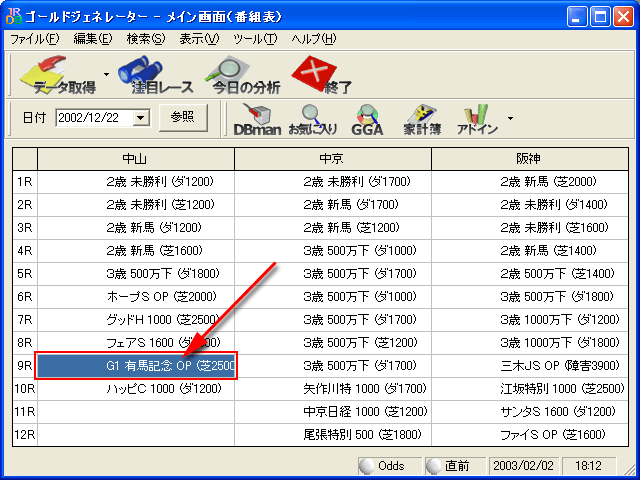Open 家計簿 account book icon
This screenshot has height=480, width=640.
(x=423, y=119)
